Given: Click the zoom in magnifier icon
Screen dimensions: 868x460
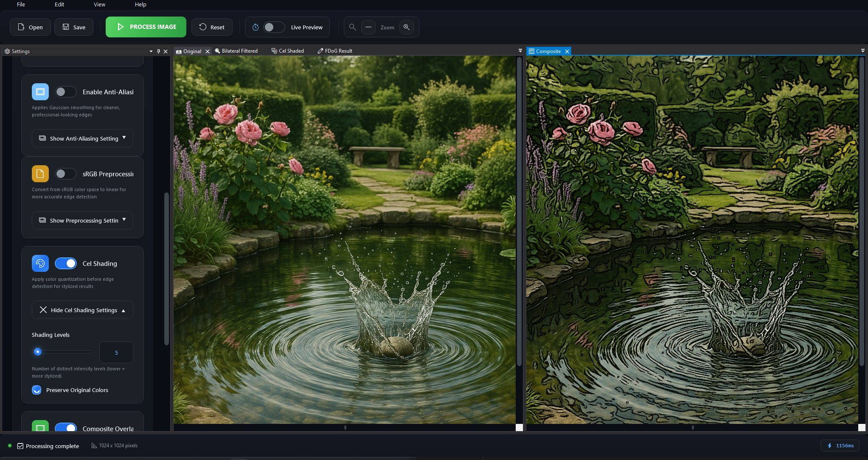Looking at the screenshot, I should click(x=406, y=27).
